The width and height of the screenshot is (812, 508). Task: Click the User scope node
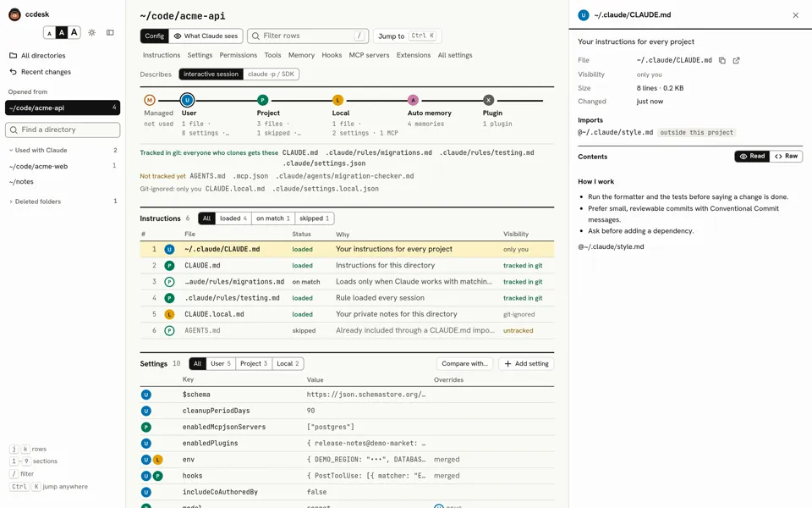point(187,100)
